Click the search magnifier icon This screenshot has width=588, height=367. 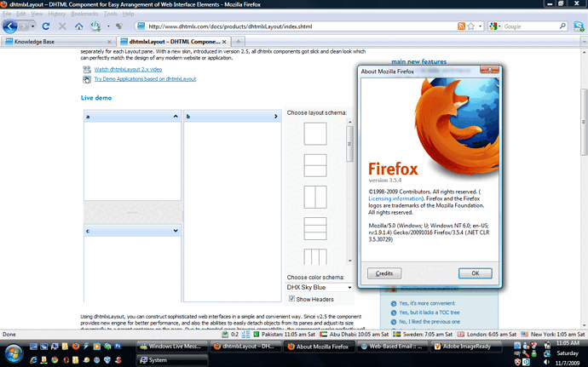(562, 26)
